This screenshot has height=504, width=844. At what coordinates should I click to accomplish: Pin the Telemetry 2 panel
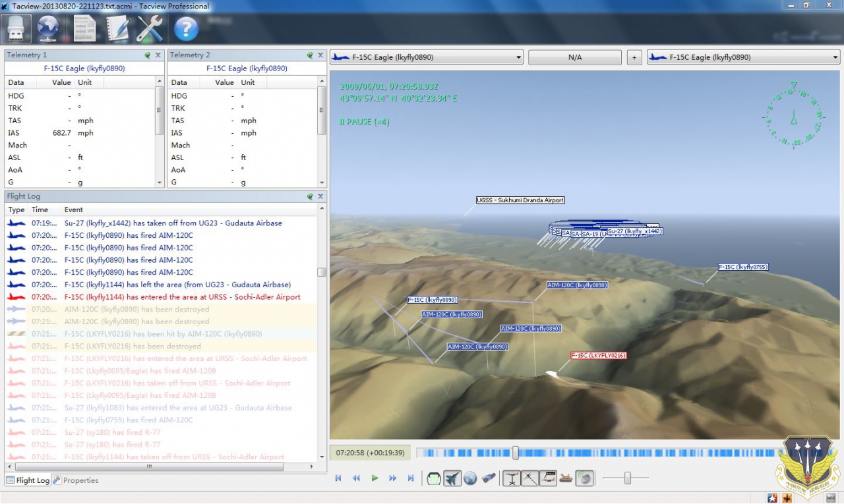310,55
